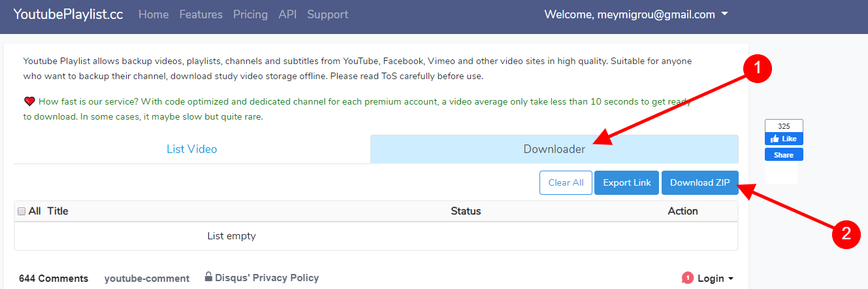Select the Downloader tab

coord(554,149)
